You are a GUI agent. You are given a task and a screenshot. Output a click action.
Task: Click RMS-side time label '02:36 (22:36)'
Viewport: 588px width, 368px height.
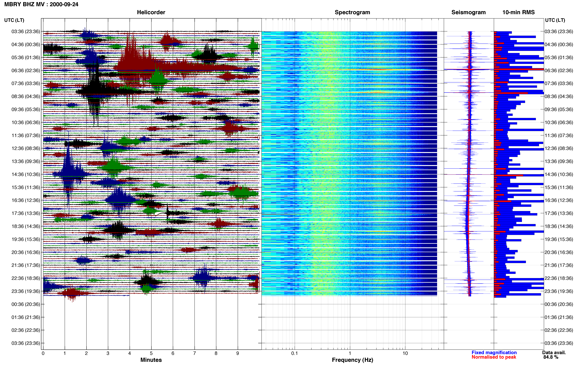point(559,330)
